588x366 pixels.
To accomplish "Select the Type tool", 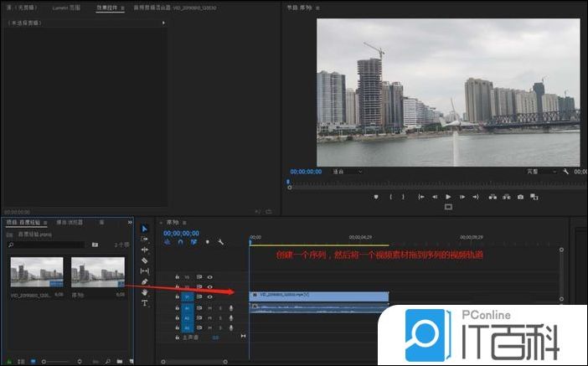I will coord(144,303).
